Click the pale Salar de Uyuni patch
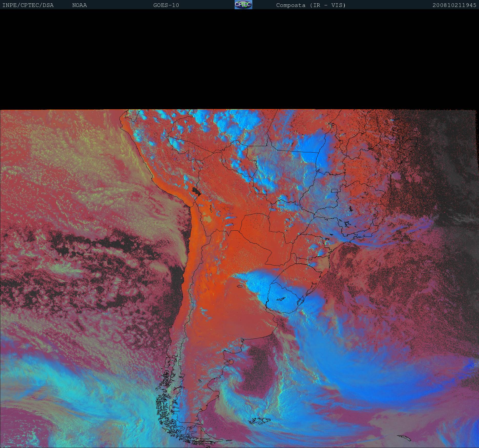Viewport: 479px width, 448px height. [x=207, y=219]
